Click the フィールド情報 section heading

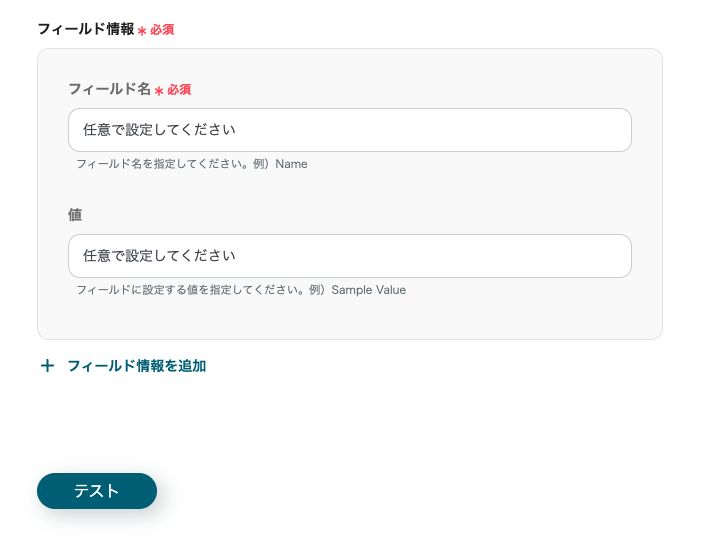coord(85,29)
